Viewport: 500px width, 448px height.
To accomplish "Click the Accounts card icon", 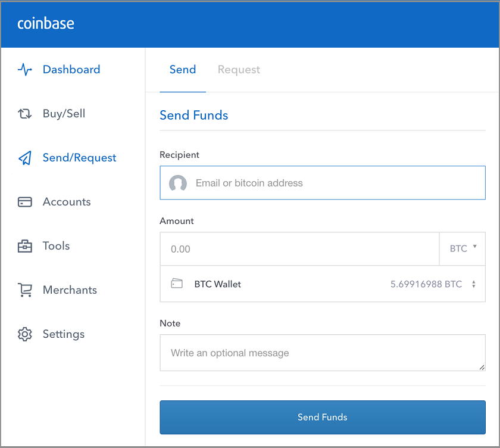I will click(x=25, y=202).
